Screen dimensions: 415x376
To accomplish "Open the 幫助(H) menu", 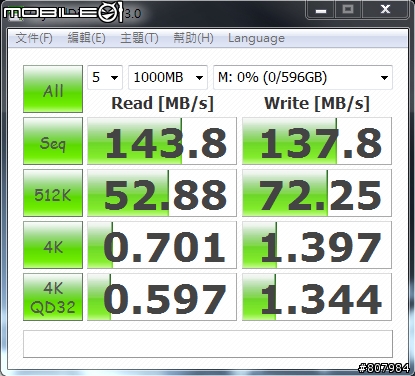I will tap(193, 38).
